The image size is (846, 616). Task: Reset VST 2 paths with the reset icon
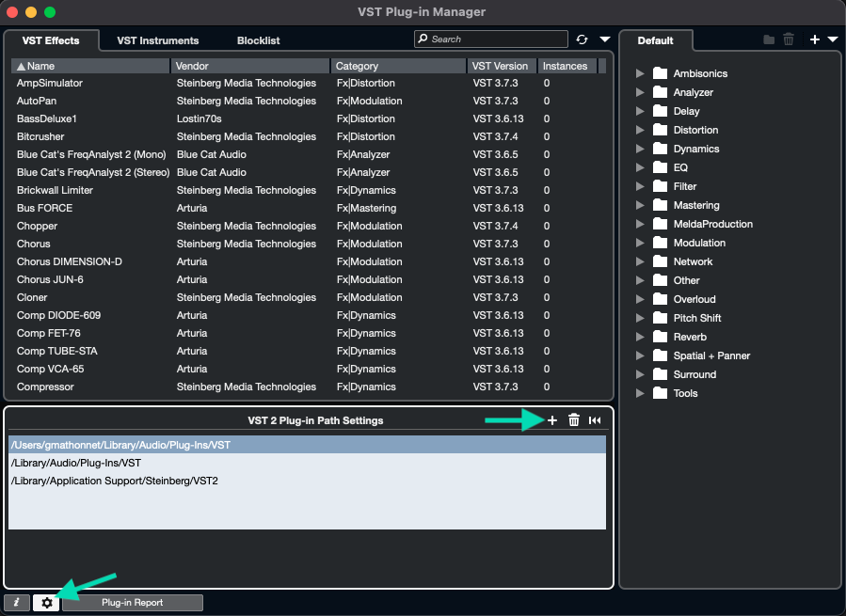coord(595,420)
